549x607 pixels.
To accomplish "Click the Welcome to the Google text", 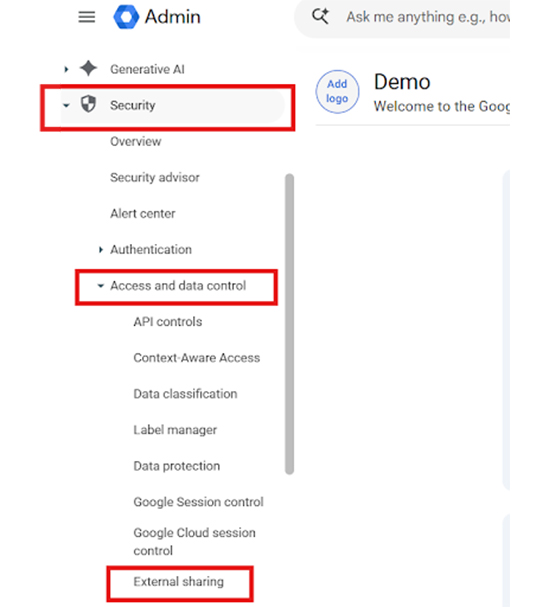I will (x=441, y=106).
